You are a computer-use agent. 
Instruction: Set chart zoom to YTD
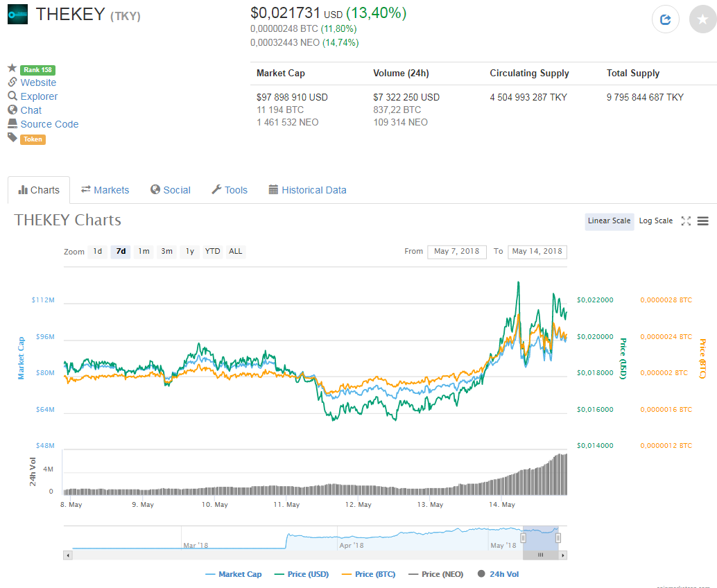[213, 252]
